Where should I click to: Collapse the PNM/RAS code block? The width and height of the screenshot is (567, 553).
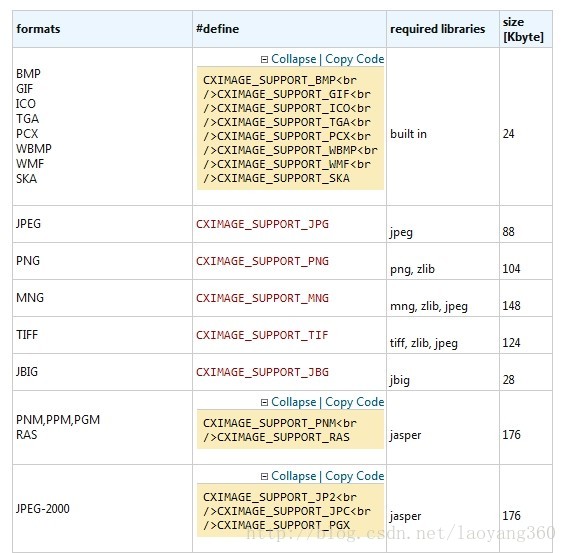pyautogui.click(x=294, y=402)
